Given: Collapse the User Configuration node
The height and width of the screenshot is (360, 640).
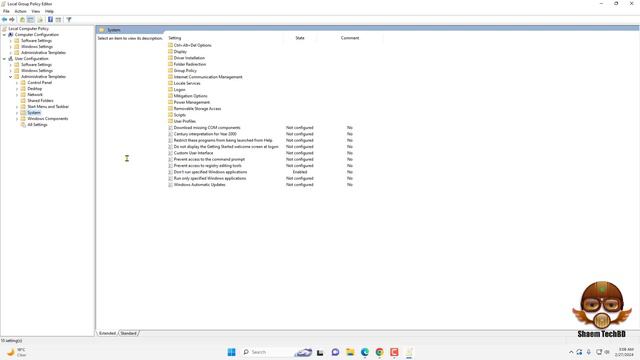Looking at the screenshot, I should pyautogui.click(x=4, y=59).
